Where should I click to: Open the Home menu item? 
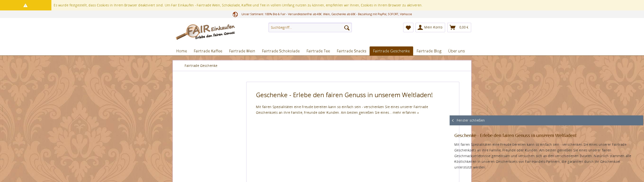click(182, 51)
